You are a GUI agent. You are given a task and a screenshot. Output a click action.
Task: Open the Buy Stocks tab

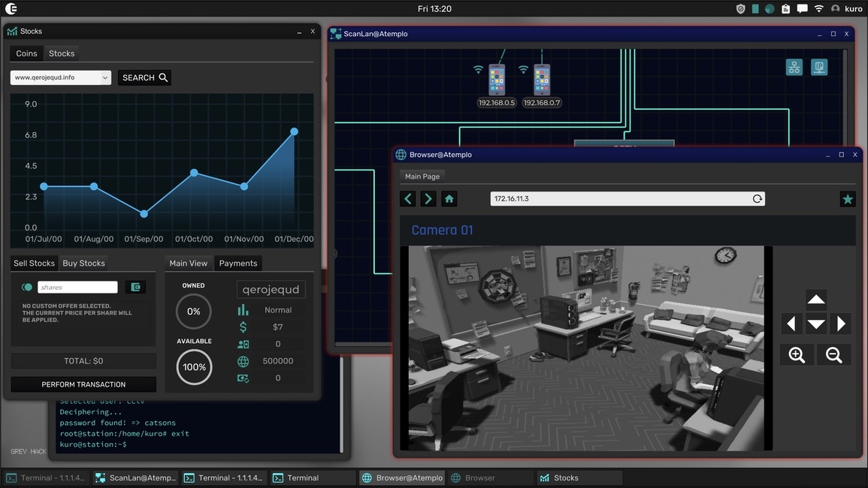[83, 263]
